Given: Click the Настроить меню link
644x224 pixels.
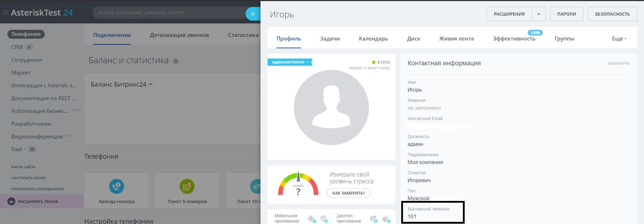Looking at the screenshot, I should pyautogui.click(x=29, y=178).
